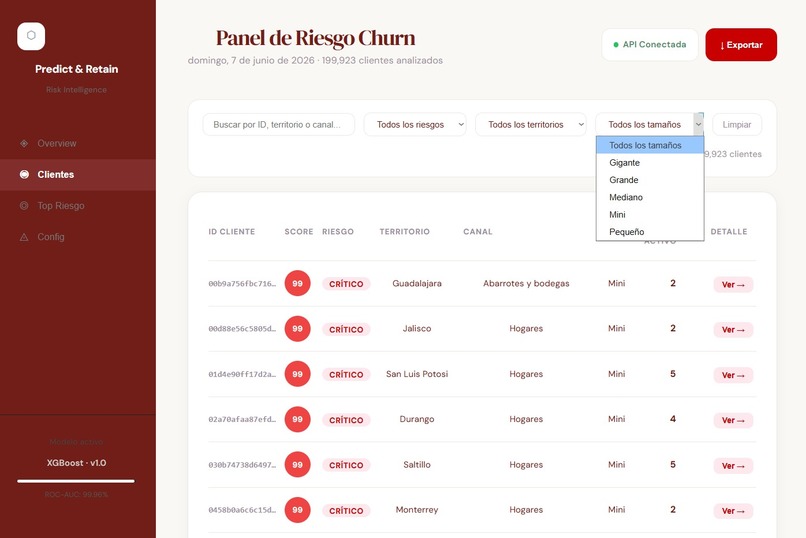Click the API Conectada status badge
Viewport: 806px width, 538px height.
[650, 45]
